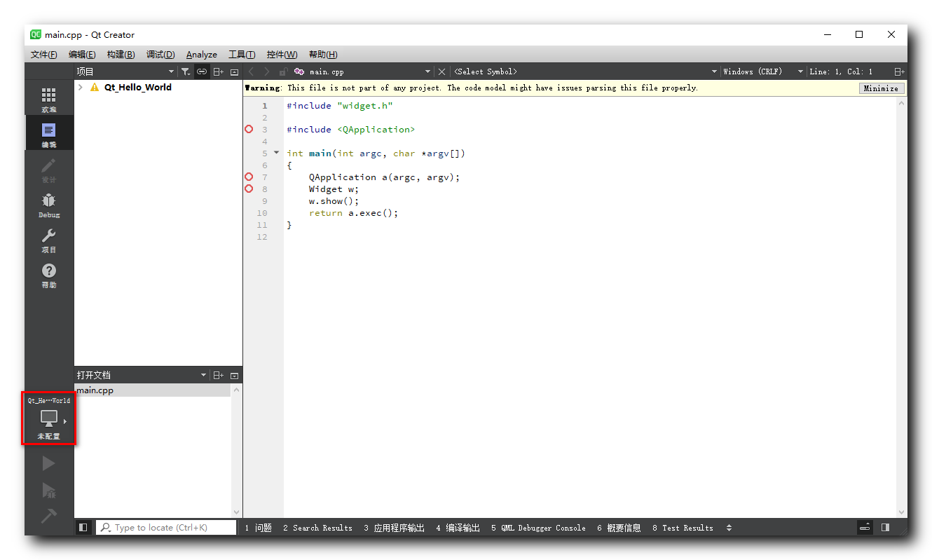Open the Design (设计) mode

(x=48, y=170)
